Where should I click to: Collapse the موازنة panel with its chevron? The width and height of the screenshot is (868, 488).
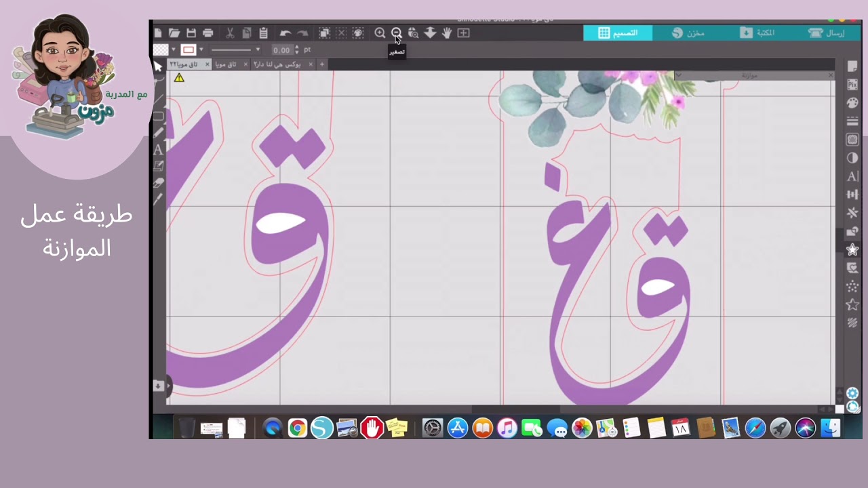(x=678, y=75)
